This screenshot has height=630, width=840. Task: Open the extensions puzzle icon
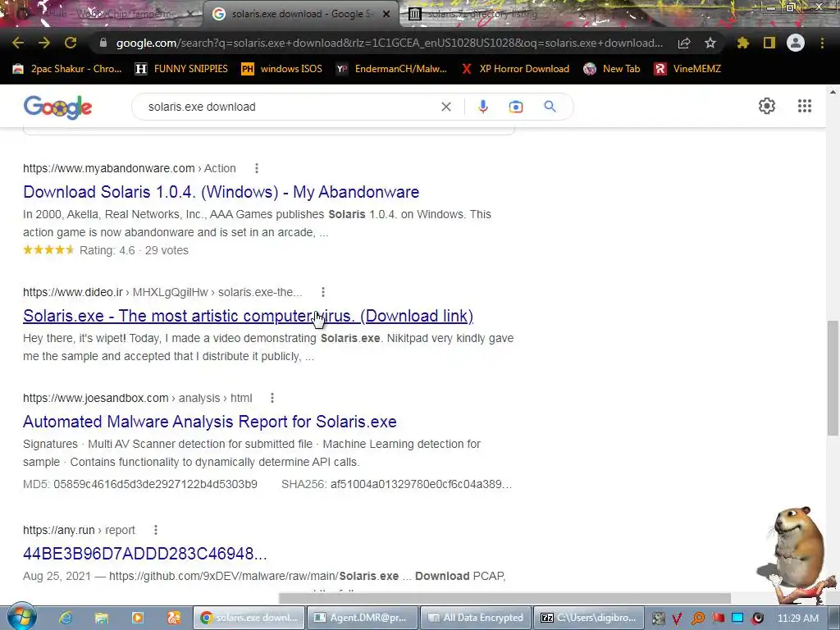point(743,43)
